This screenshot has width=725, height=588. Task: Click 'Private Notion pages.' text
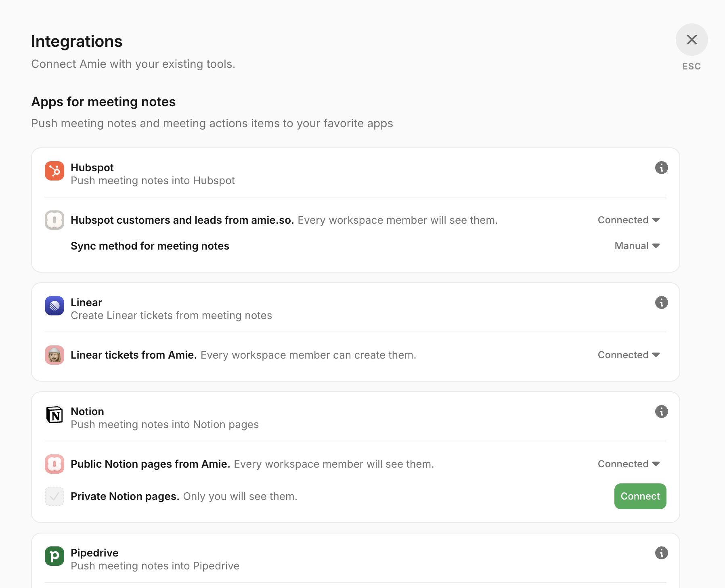125,496
